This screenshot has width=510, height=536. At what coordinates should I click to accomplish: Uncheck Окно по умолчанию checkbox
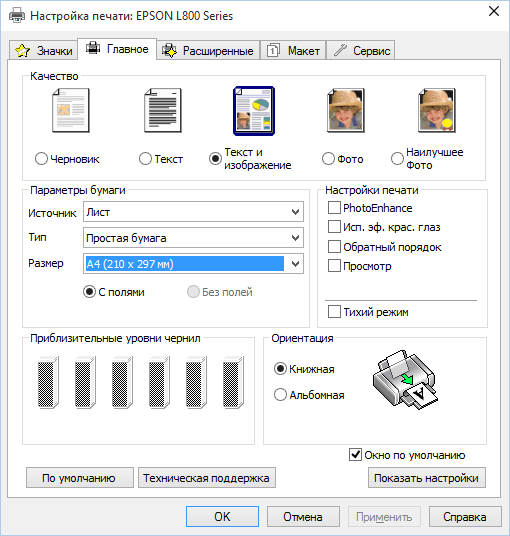pos(355,455)
